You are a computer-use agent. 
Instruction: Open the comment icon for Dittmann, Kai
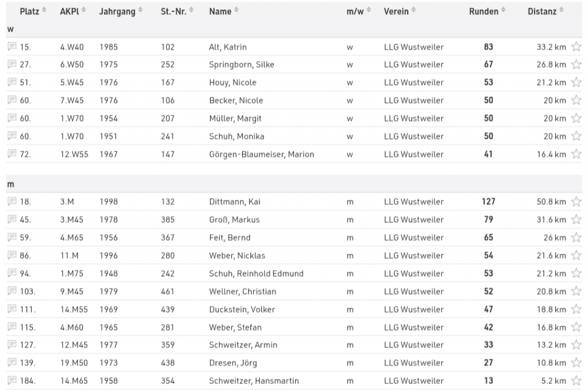[x=12, y=201]
